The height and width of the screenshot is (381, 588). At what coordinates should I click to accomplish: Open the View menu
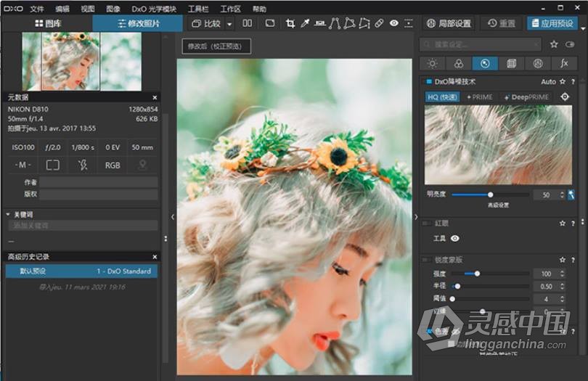[88, 9]
